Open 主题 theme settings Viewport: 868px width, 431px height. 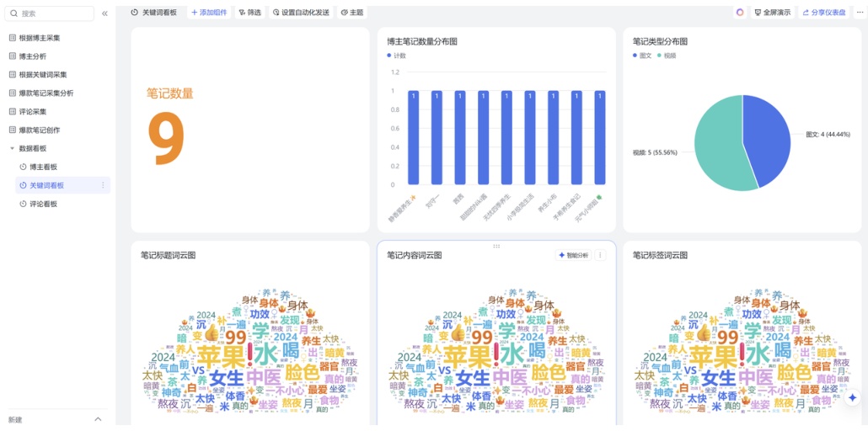[x=352, y=12]
